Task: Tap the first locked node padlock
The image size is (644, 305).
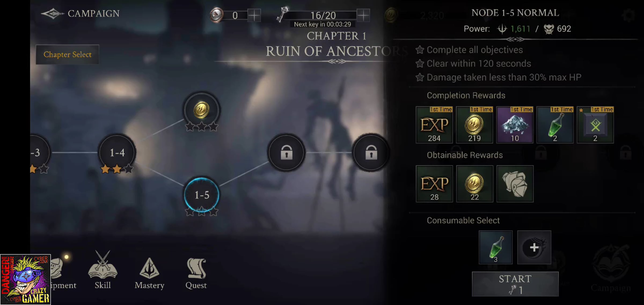Action: pos(287,152)
